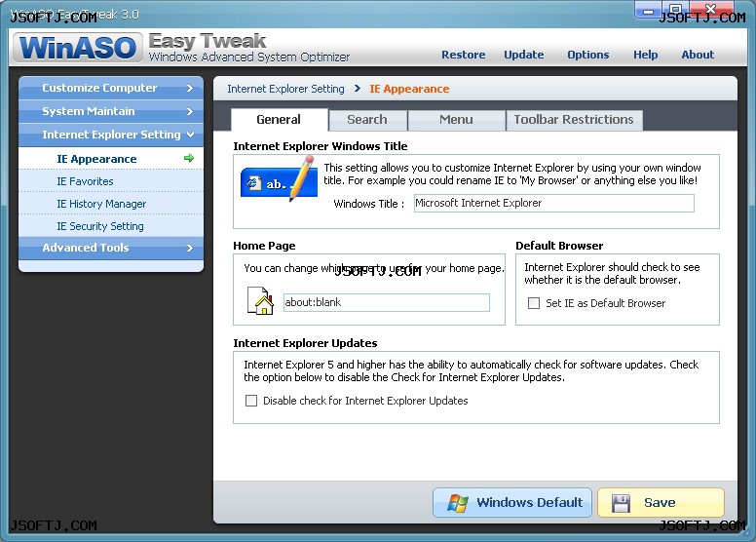756x542 pixels.
Task: Click the IE Appearance breadcrumb
Action: (409, 89)
